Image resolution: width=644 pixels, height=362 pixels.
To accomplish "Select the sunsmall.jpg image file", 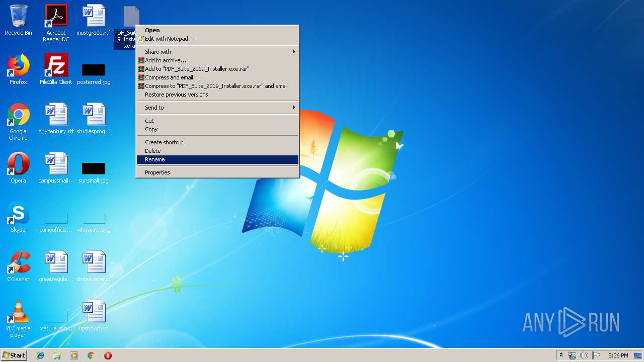I will click(x=94, y=172).
